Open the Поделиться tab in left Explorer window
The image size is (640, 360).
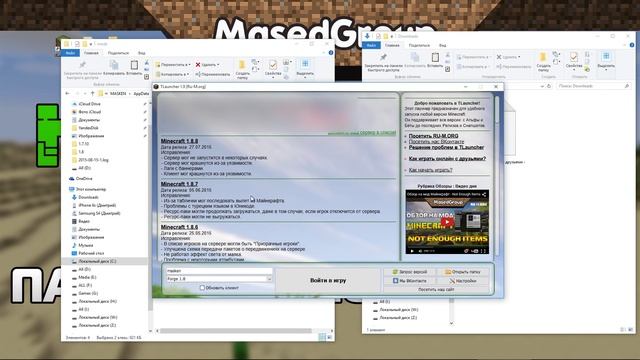tap(118, 53)
